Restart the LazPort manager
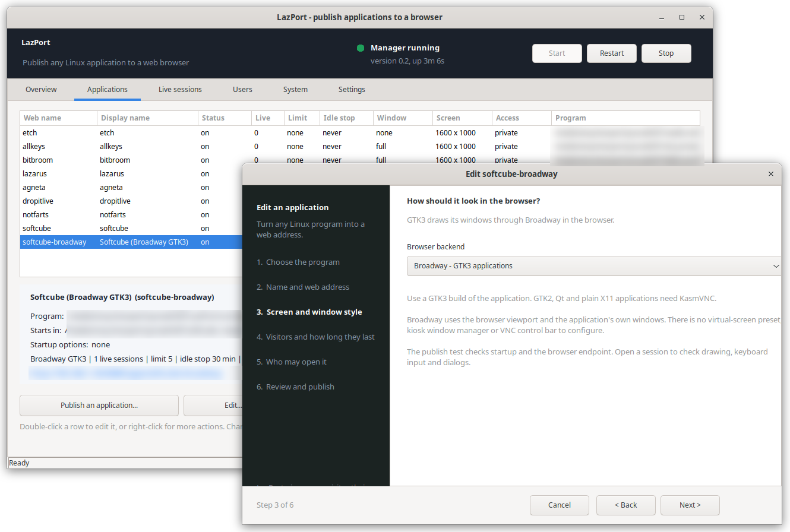Screen dimensions: 790x532 [612, 53]
